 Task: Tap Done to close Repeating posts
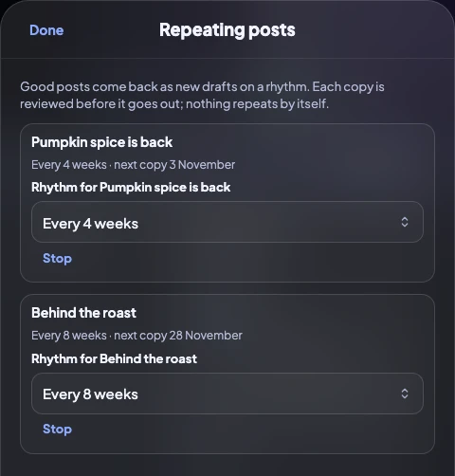(x=46, y=30)
